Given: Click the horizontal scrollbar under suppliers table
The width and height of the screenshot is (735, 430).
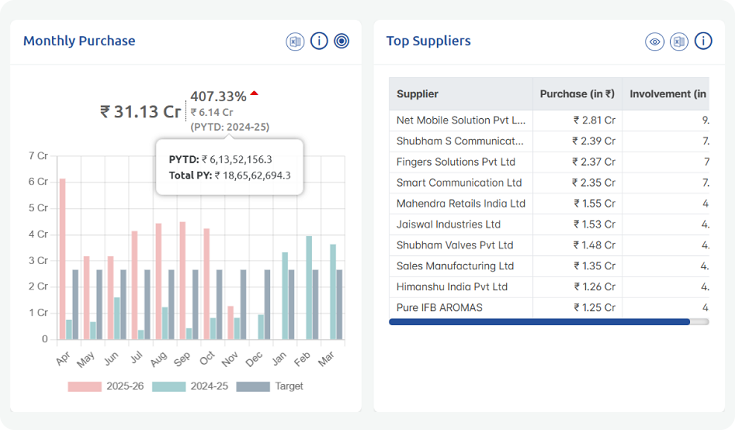Looking at the screenshot, I should [539, 322].
